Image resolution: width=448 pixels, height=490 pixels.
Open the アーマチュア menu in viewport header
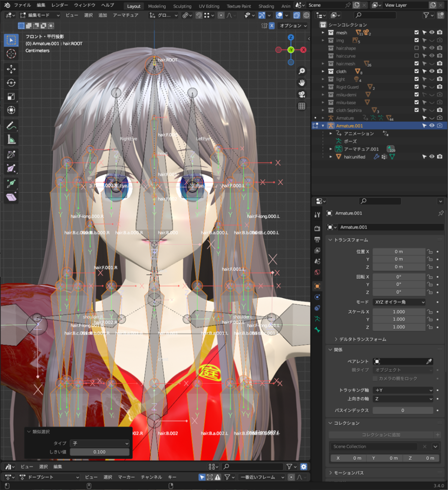point(125,15)
